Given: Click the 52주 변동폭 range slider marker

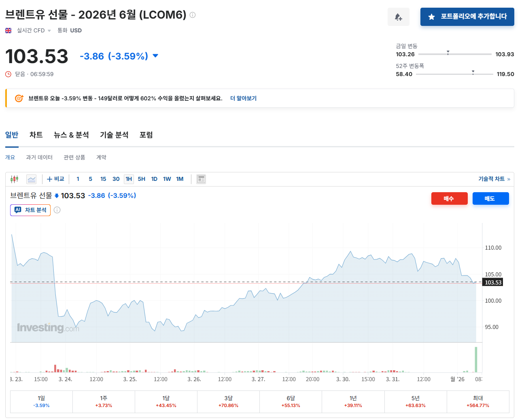Looking at the screenshot, I should coord(473,73).
